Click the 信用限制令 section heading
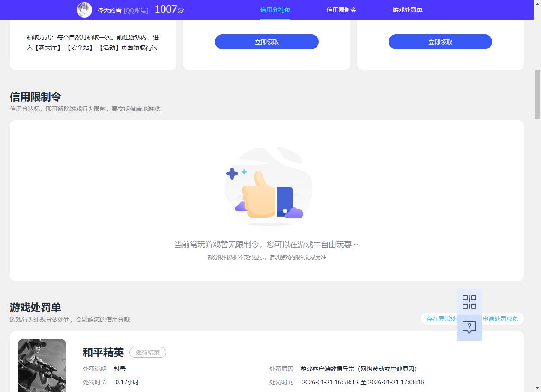 click(x=36, y=96)
